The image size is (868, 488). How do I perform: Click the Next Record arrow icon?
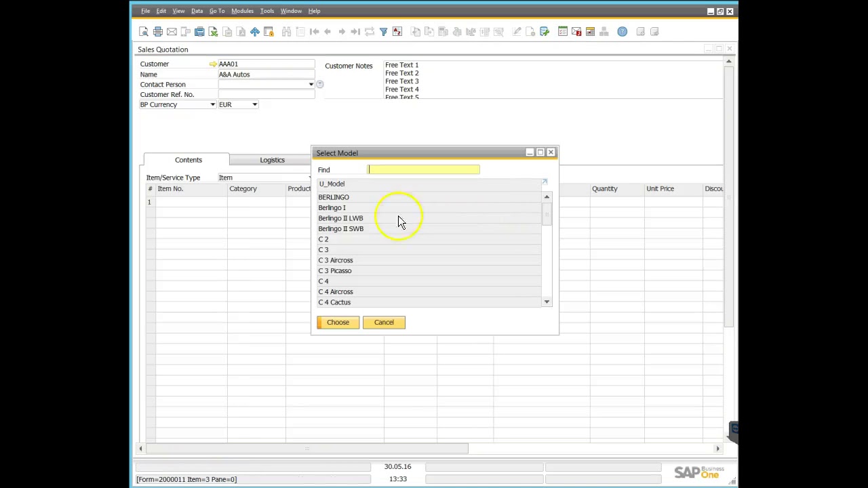click(342, 32)
